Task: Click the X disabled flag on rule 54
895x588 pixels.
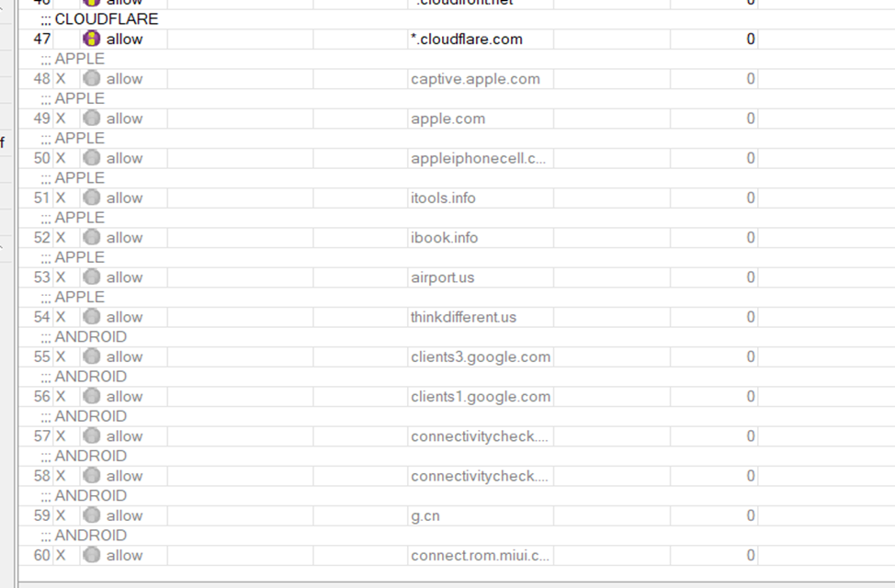Action: tap(61, 317)
